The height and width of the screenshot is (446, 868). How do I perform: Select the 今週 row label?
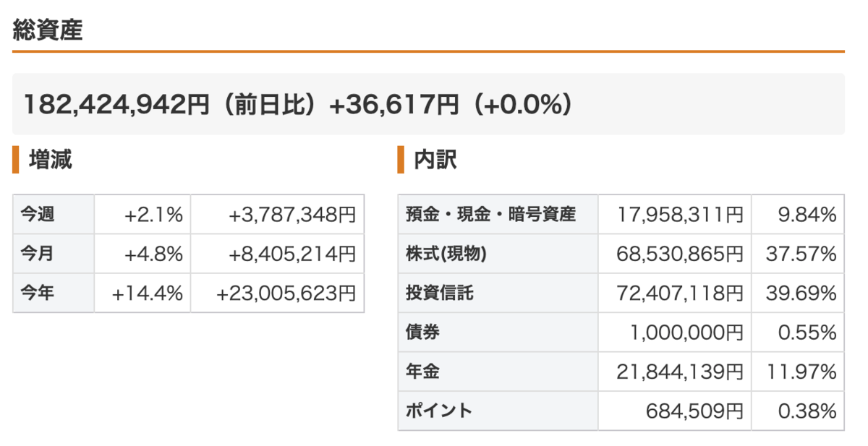point(37,214)
